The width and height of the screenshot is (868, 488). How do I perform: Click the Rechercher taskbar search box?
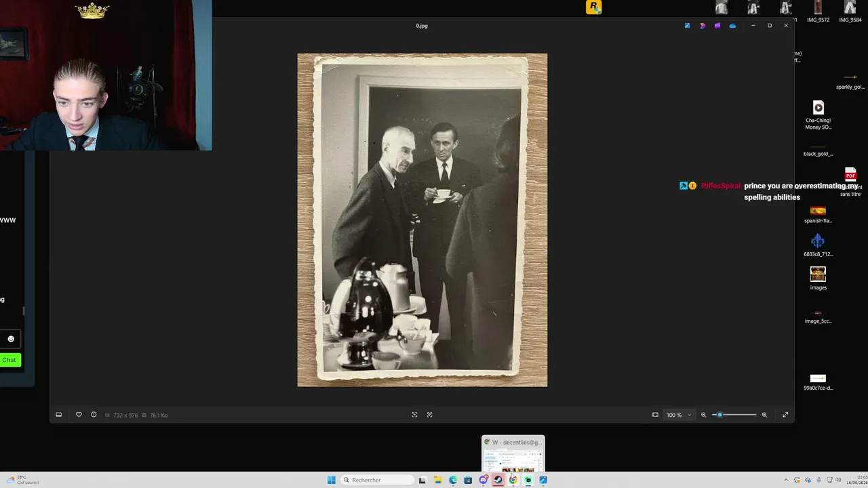(378, 480)
